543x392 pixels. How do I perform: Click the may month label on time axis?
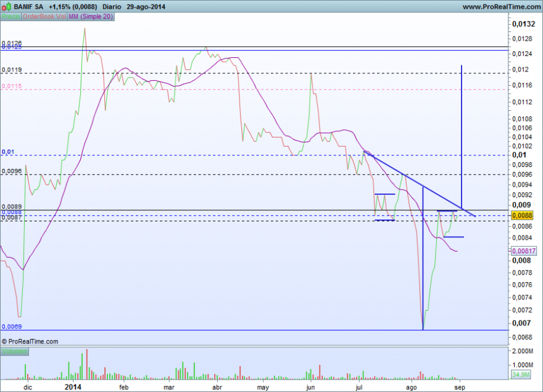click(263, 387)
